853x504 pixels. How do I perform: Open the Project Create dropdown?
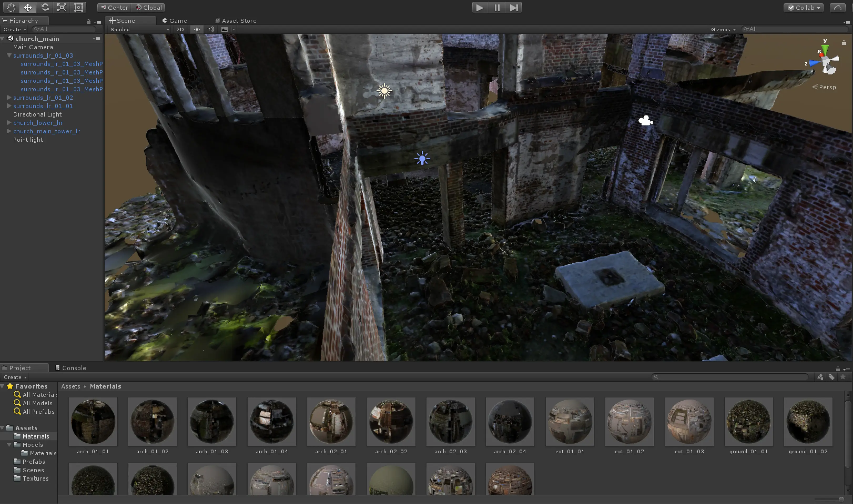[15, 377]
